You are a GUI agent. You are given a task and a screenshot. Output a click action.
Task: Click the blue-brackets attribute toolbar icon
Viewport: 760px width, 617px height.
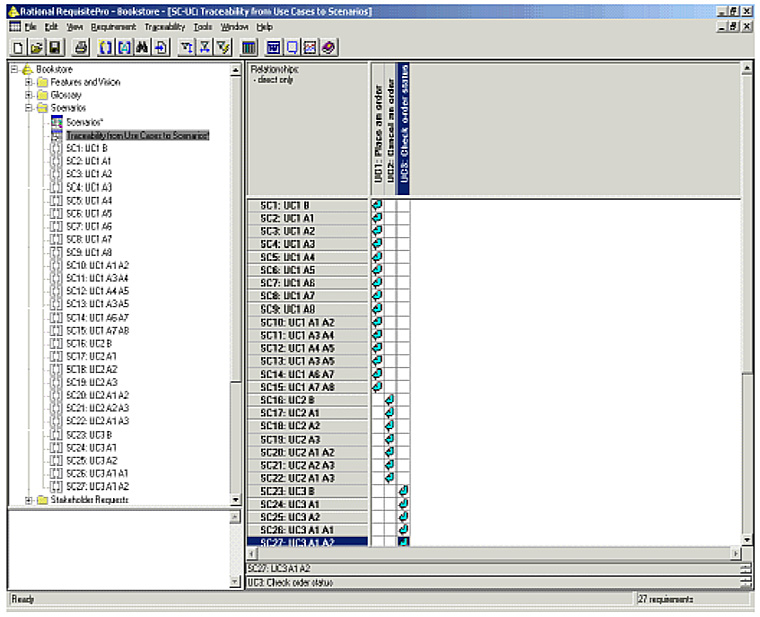click(124, 47)
